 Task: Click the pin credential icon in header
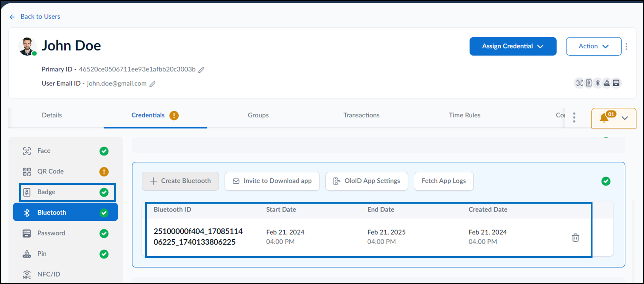click(607, 83)
